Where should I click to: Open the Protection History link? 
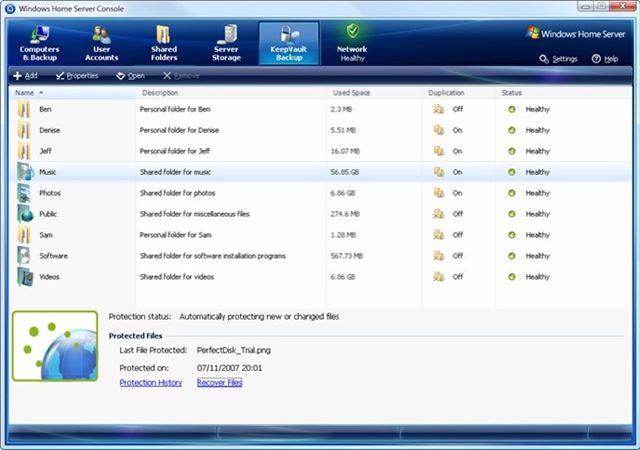[151, 383]
